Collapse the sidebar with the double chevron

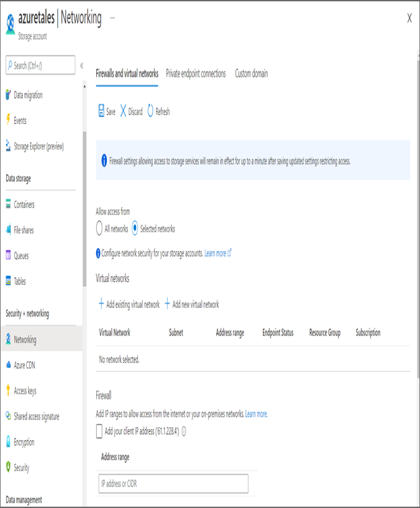pyautogui.click(x=81, y=65)
